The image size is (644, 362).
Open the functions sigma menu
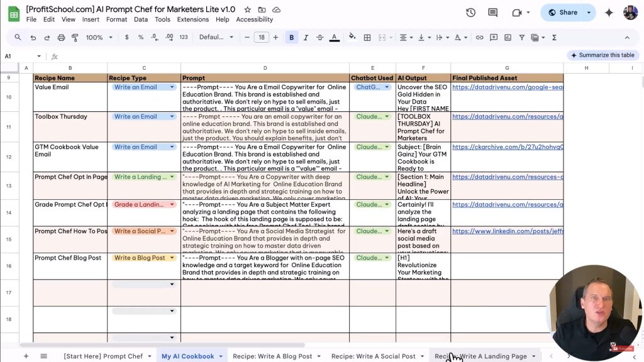554,37
